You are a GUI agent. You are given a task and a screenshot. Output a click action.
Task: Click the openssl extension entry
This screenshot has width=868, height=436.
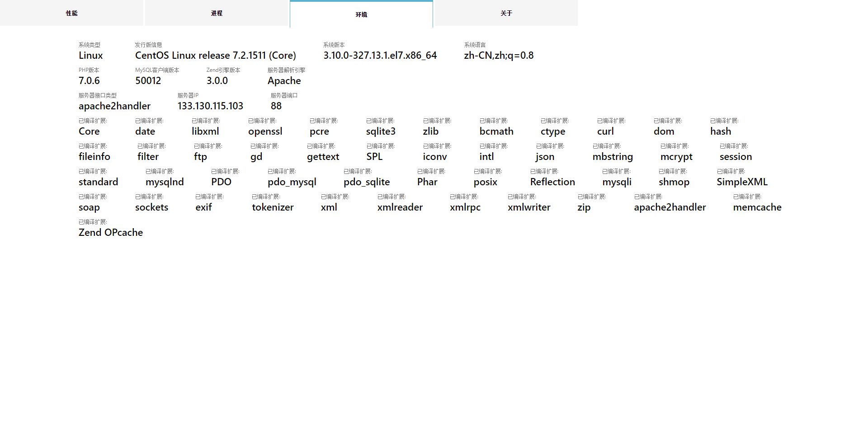click(x=265, y=131)
